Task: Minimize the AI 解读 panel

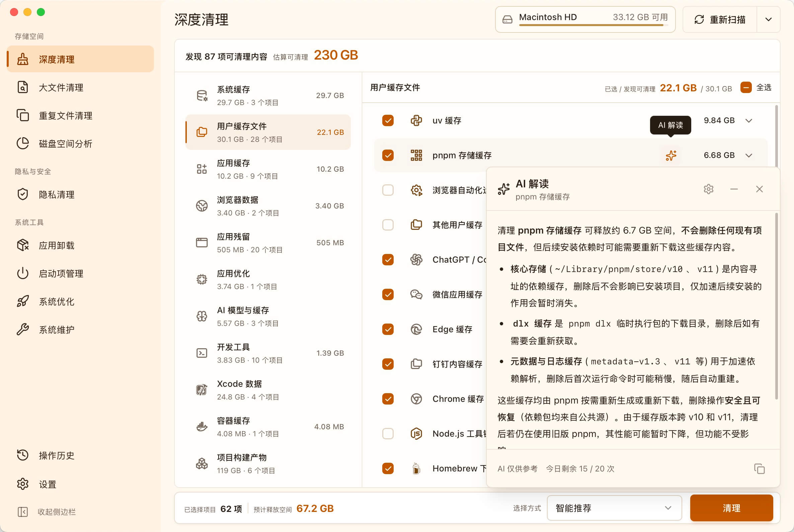Action: pos(734,189)
